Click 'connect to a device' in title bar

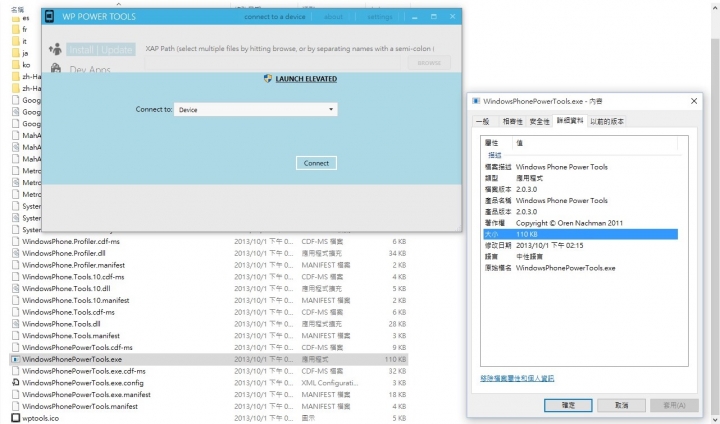pos(275,17)
